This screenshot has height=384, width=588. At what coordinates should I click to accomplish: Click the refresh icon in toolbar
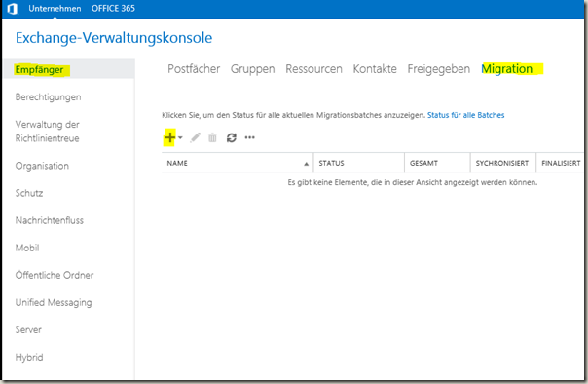point(232,137)
